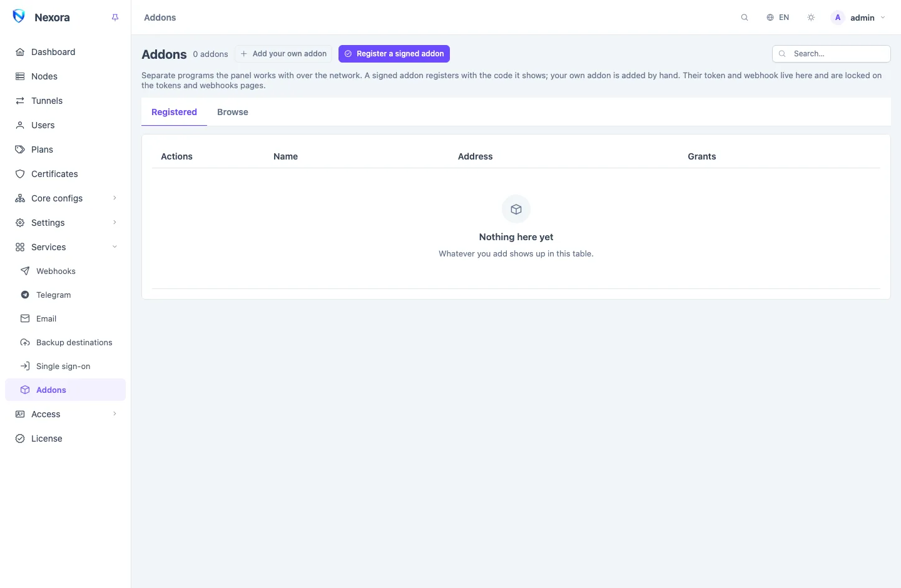
Task: Click the admin avatar letter A
Action: (838, 18)
